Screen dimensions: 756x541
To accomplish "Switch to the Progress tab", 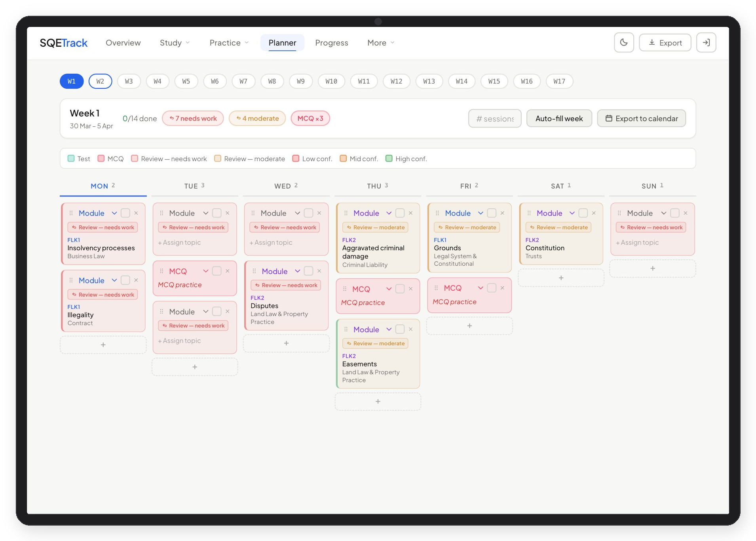I will click(332, 43).
